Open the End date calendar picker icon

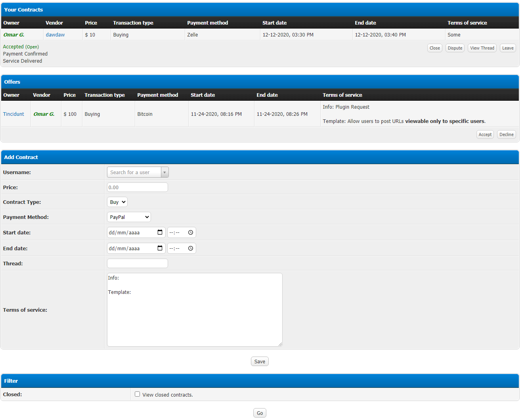pos(160,248)
